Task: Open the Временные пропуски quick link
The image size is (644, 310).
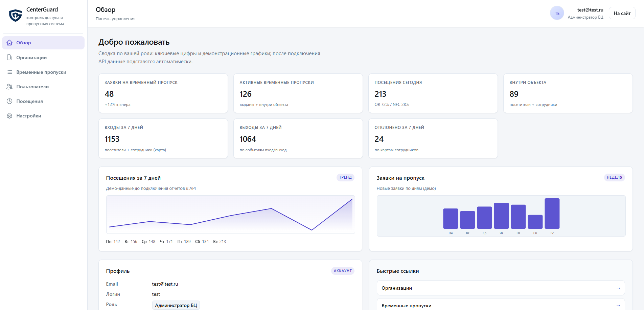Action: tap(501, 304)
